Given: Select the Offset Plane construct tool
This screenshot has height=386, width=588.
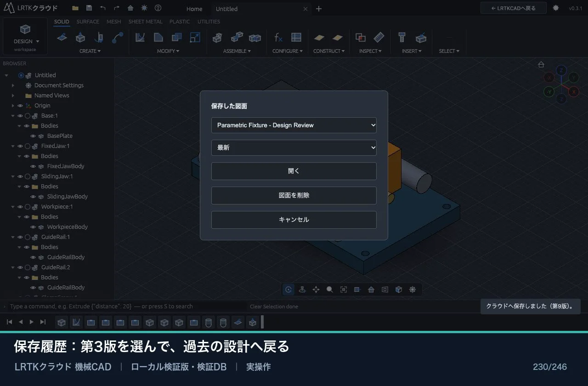Looking at the screenshot, I should 319,38.
